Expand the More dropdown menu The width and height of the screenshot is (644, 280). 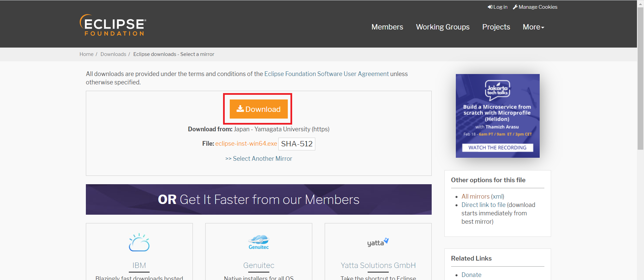click(533, 27)
